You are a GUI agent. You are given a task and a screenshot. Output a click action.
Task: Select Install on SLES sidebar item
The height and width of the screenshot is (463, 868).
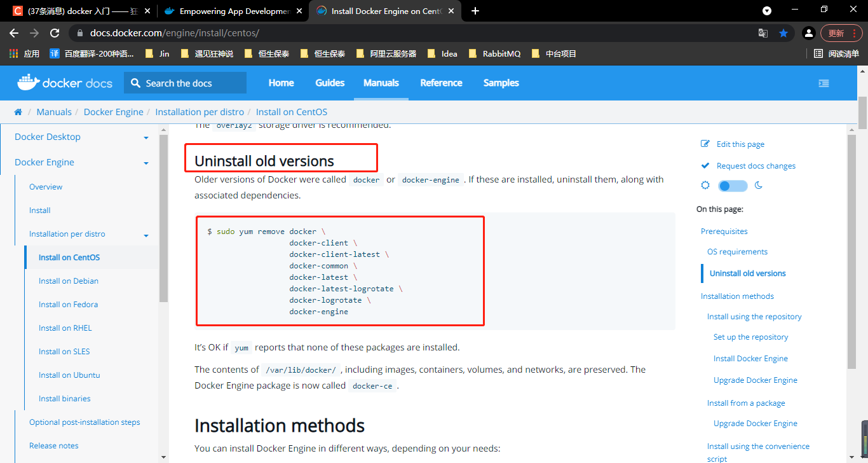tap(64, 352)
